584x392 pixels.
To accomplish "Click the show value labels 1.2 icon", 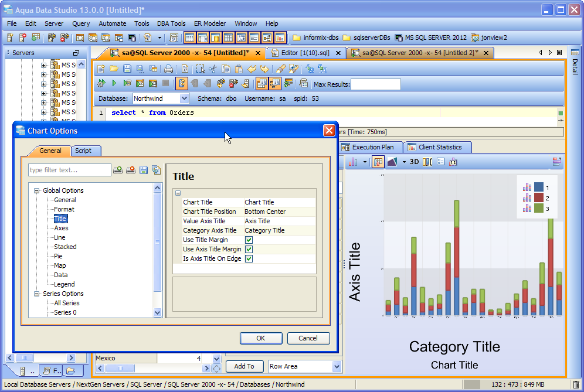I will coord(453,162).
